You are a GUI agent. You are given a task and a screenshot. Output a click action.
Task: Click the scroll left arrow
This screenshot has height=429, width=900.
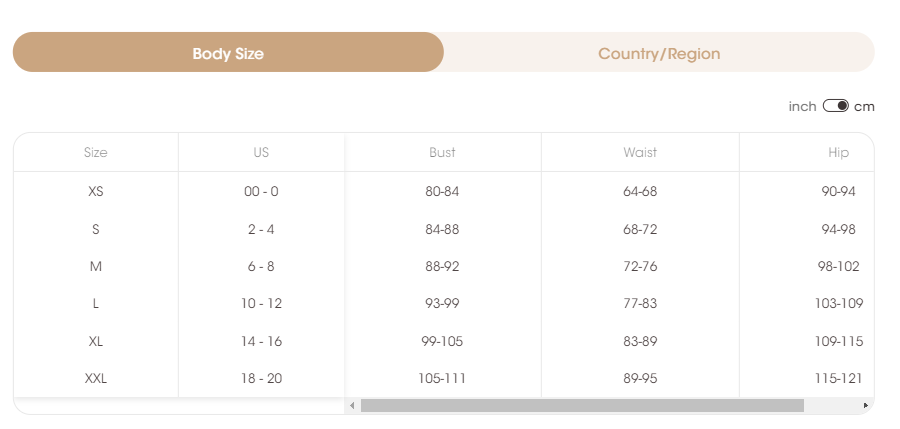(x=352, y=405)
